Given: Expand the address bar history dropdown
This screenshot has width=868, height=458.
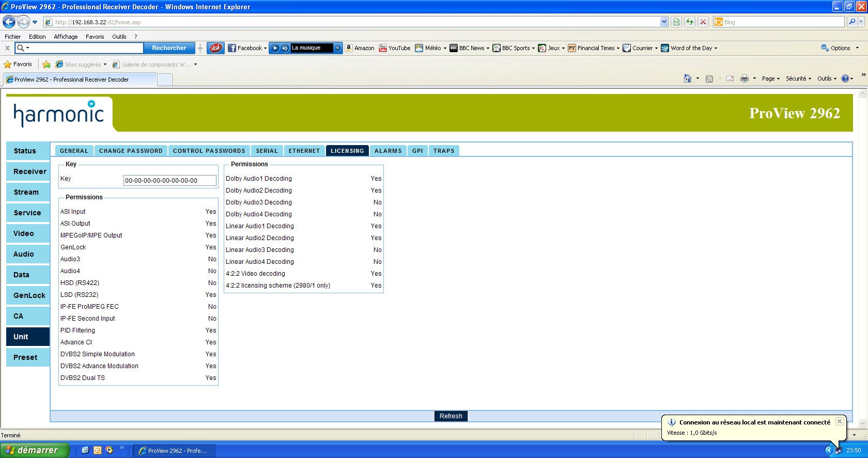Looking at the screenshot, I should (664, 22).
